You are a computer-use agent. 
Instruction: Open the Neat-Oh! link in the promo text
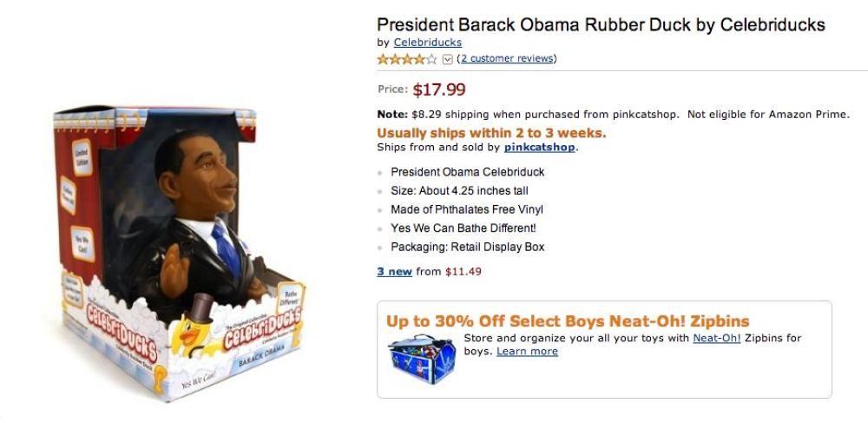[717, 338]
